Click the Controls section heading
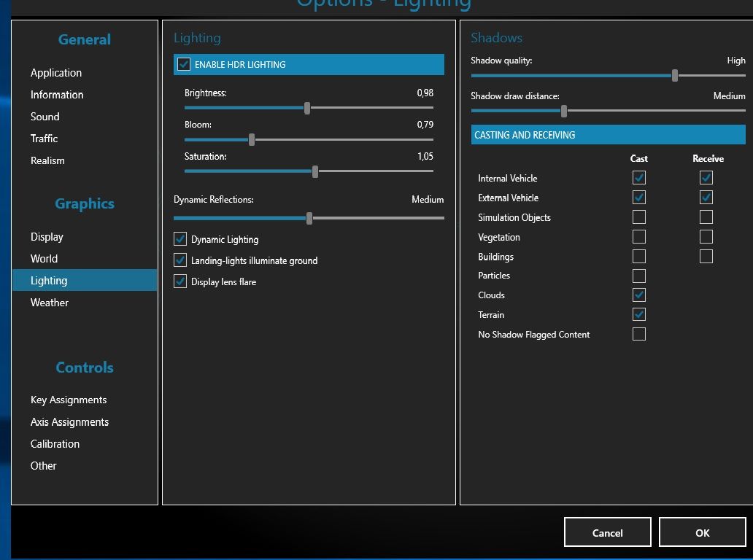This screenshot has width=753, height=560. pos(85,367)
